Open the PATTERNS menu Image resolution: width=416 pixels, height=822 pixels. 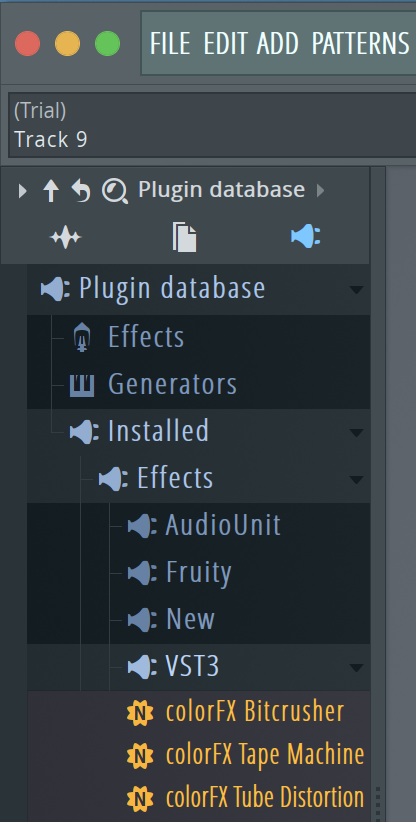click(360, 44)
